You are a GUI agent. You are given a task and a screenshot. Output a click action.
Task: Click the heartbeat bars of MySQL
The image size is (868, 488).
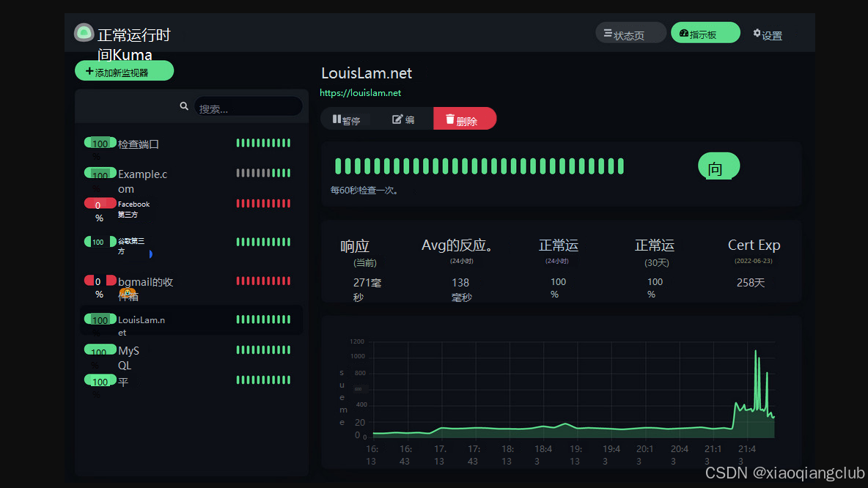263,350
